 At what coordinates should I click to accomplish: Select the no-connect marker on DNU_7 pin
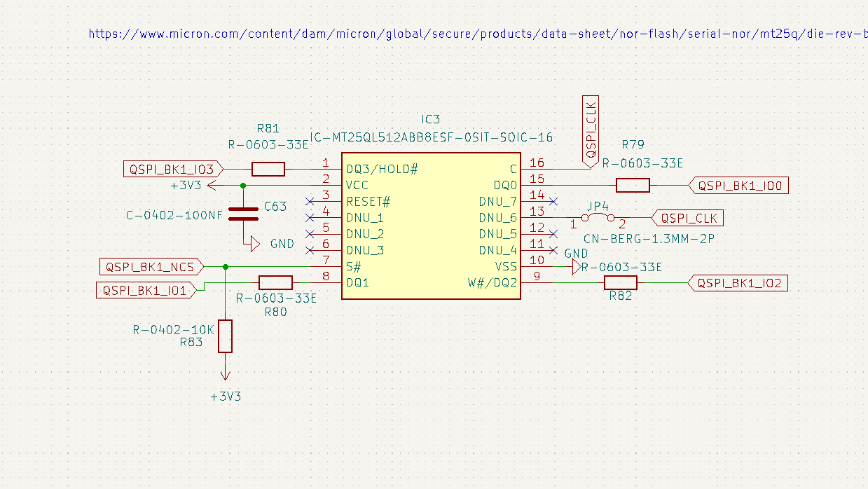point(553,202)
